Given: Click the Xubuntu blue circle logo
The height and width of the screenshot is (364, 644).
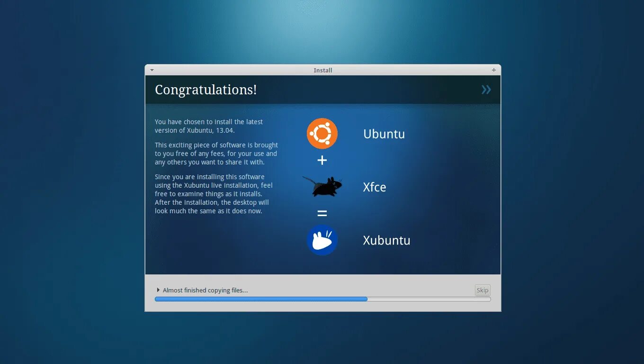Looking at the screenshot, I should pos(322,240).
